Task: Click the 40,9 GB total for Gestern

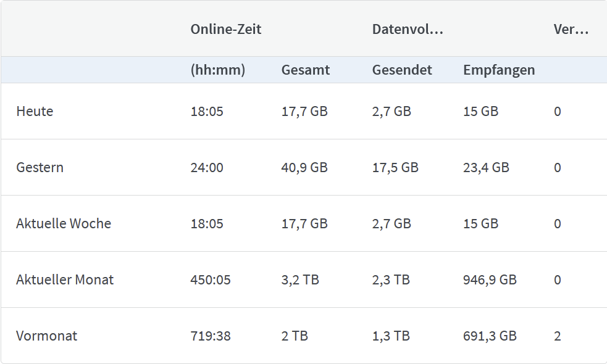Action: pyautogui.click(x=304, y=168)
